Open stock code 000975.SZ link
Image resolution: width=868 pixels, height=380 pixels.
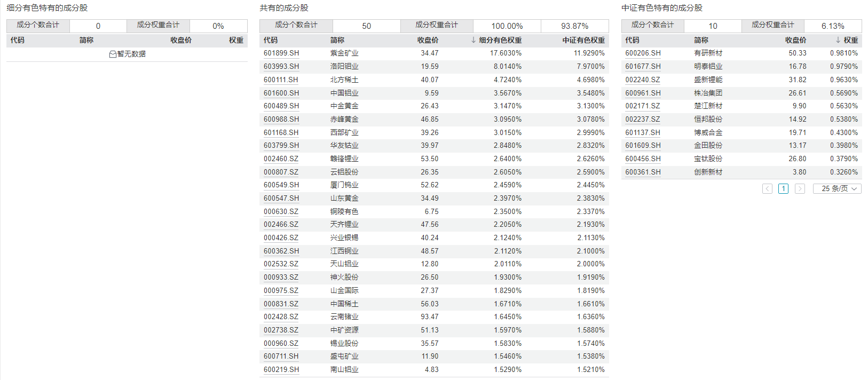(x=281, y=290)
